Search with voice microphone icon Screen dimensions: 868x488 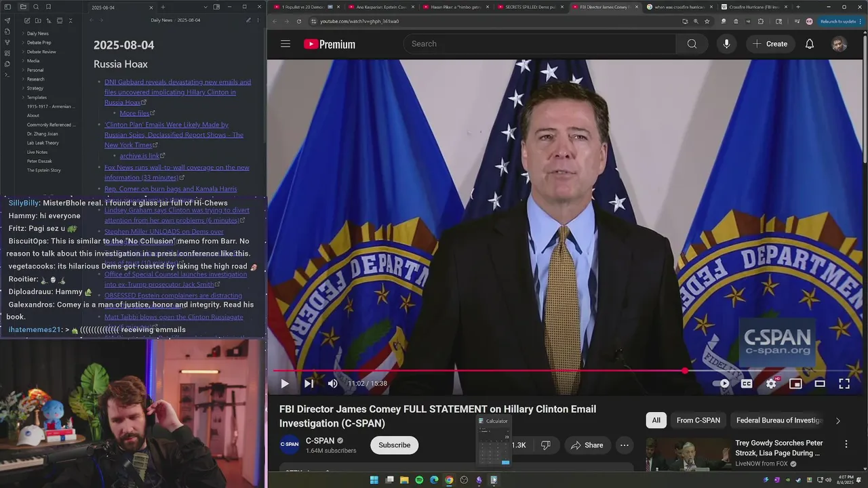[726, 44]
